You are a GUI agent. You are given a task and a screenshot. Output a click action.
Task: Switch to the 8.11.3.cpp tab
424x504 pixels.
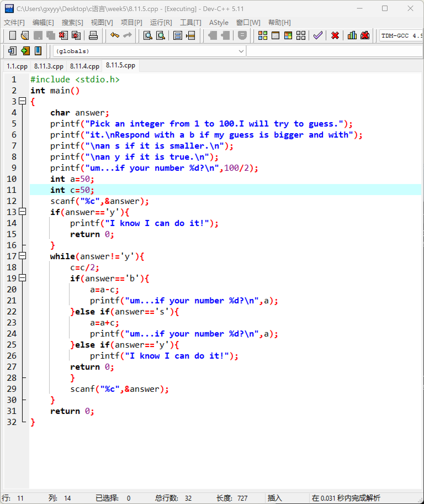pos(49,66)
